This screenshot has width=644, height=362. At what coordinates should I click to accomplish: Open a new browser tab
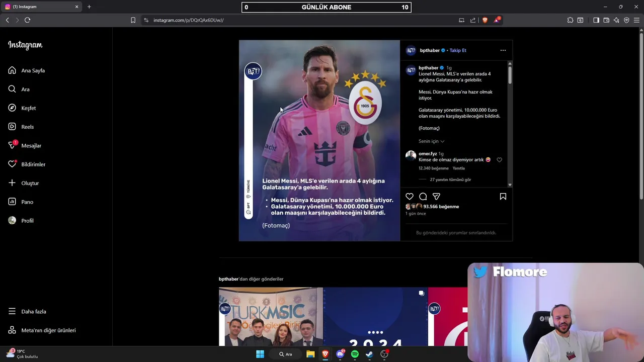(89, 7)
